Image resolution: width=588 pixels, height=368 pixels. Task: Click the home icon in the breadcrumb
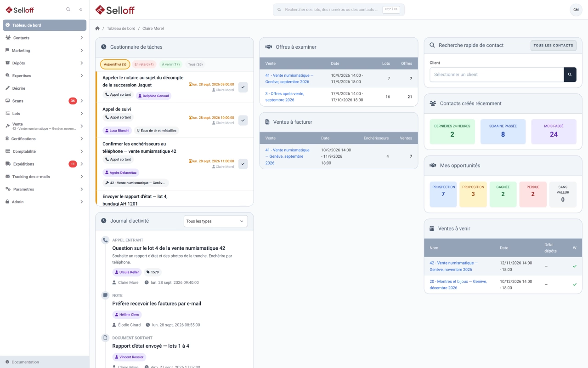point(97,29)
